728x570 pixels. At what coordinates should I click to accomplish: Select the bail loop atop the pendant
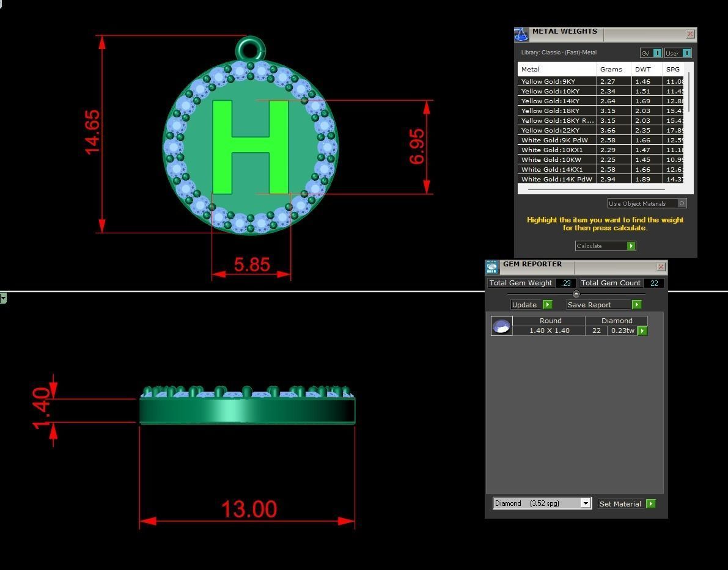click(x=251, y=48)
